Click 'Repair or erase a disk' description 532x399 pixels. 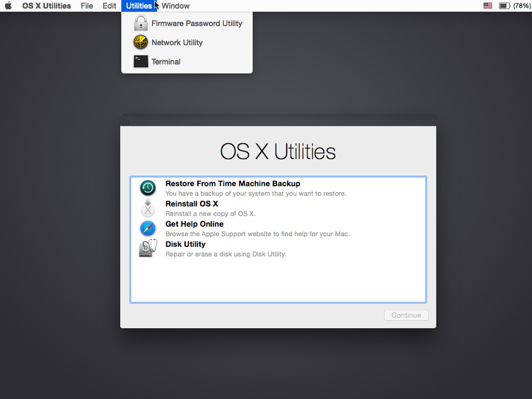coord(226,254)
